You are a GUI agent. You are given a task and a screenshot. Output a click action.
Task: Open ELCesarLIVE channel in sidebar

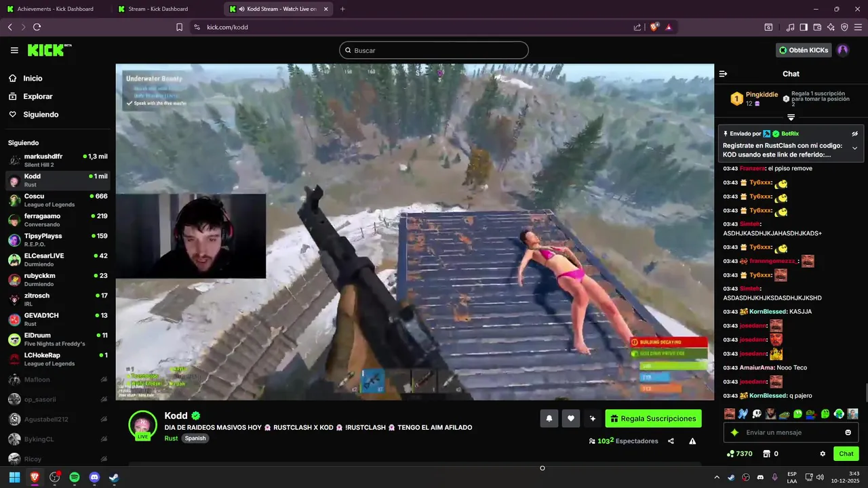pyautogui.click(x=58, y=260)
